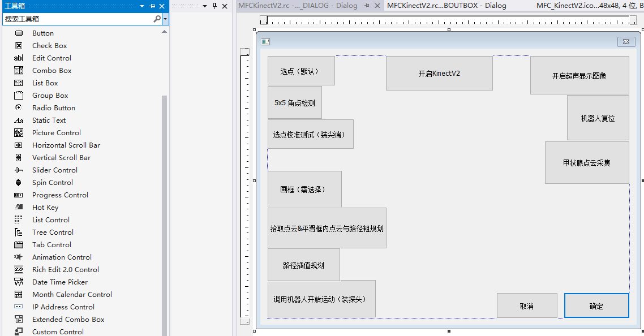Select the 确定 button in the dialog design
Screen dimensions: 644x336
pyautogui.click(x=596, y=305)
